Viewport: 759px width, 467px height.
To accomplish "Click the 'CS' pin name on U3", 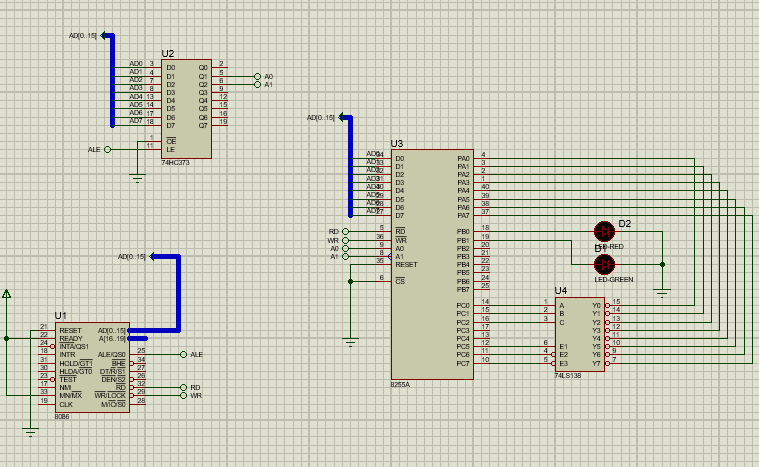I will 400,281.
